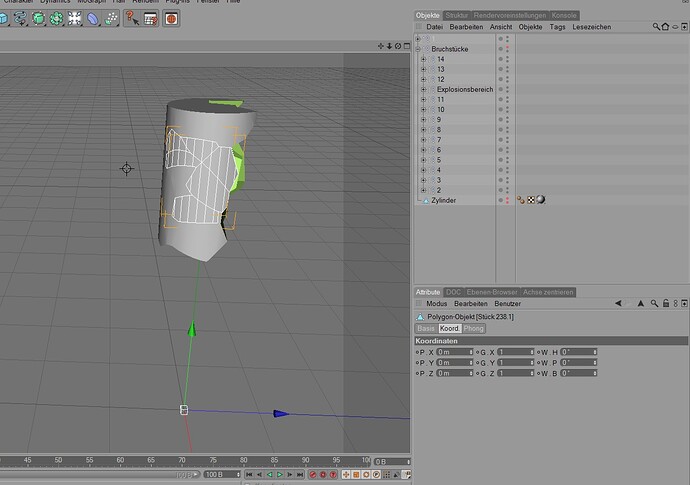Open the Konsole tab
Image resolution: width=690 pixels, height=485 pixels.
tap(564, 15)
